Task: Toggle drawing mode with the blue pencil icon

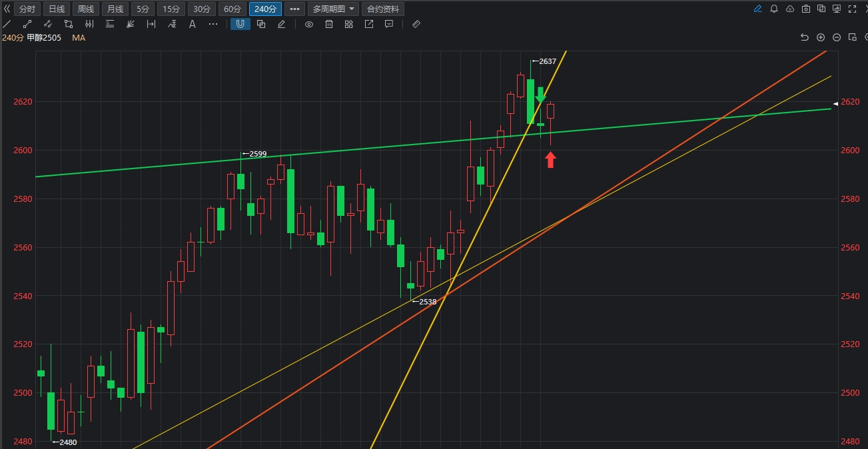Action: 758,9
